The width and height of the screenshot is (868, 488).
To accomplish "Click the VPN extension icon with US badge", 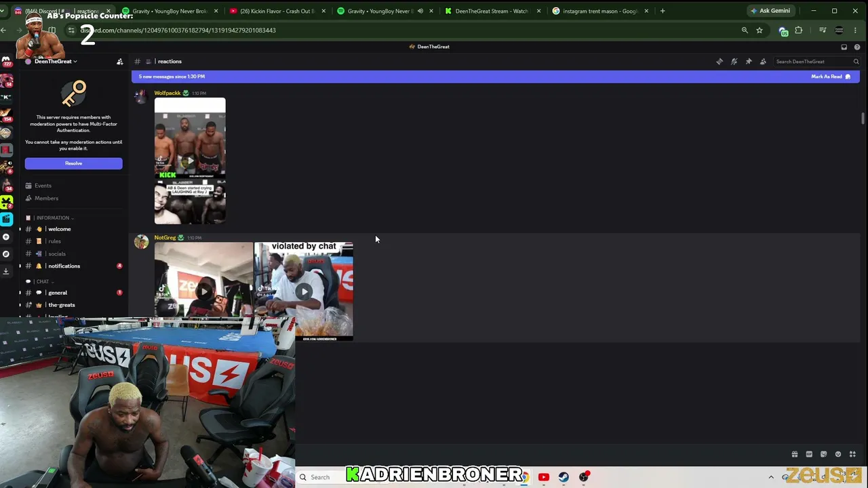I will point(783,31).
